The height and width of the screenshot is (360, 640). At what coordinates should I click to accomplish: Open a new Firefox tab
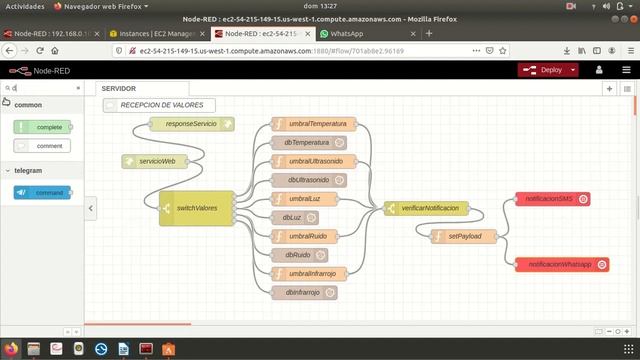click(x=429, y=33)
